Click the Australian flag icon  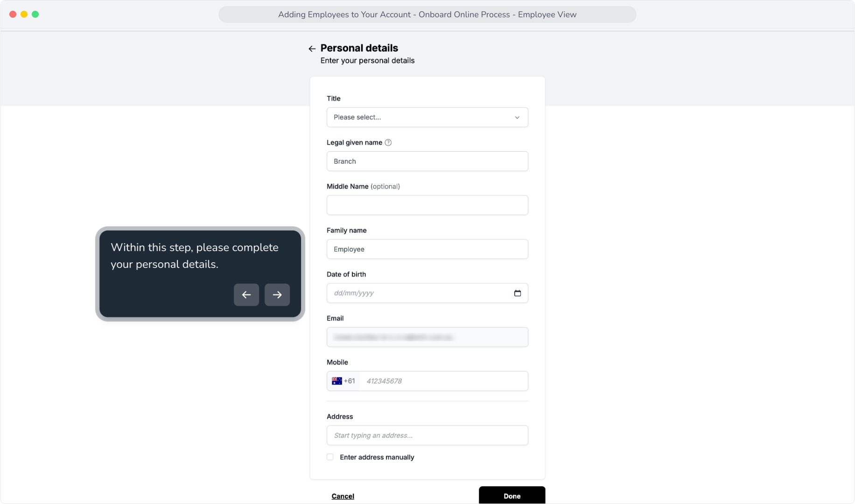(x=336, y=381)
